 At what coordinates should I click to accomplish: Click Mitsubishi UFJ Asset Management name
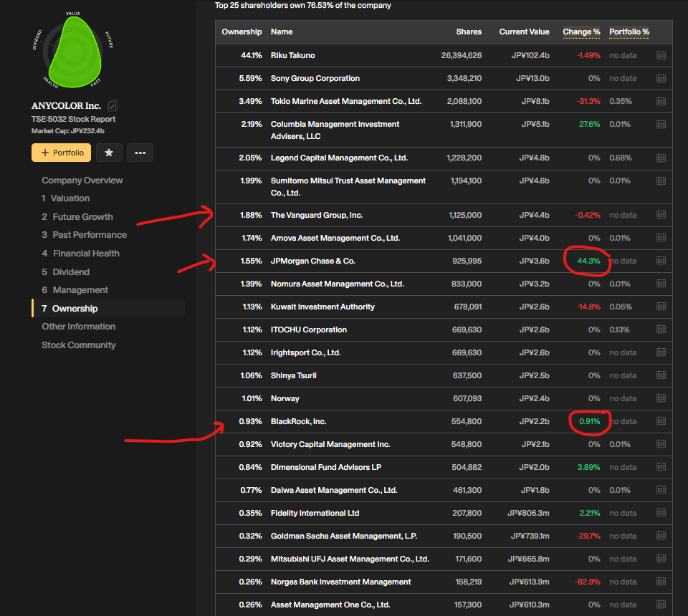click(350, 559)
